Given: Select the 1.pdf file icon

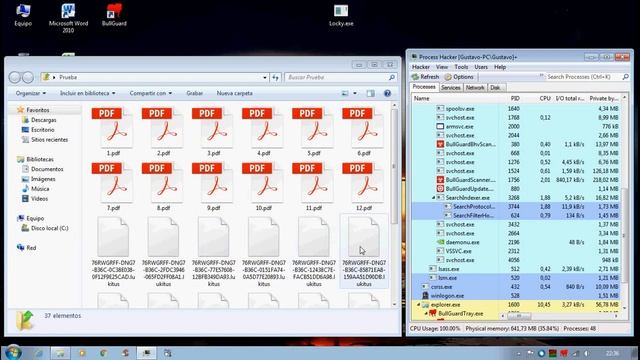Looking at the screenshot, I should point(113,128).
